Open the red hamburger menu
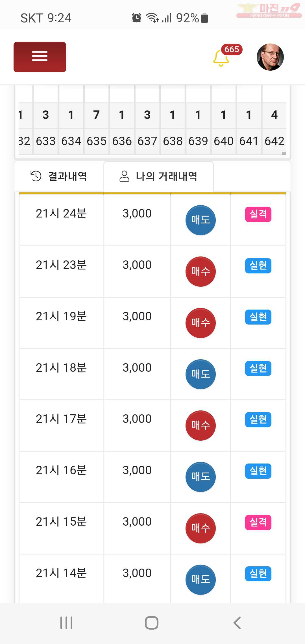Screen dimensions: 305x644 40,57
